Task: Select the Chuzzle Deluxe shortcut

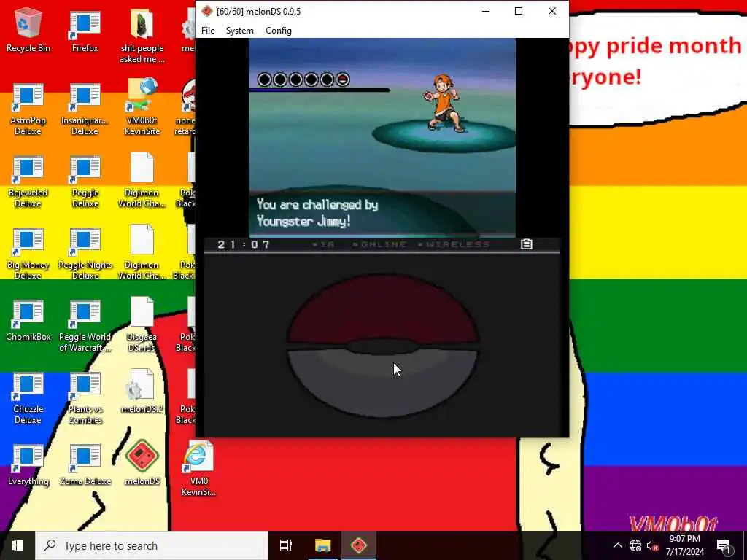Action: click(x=28, y=399)
